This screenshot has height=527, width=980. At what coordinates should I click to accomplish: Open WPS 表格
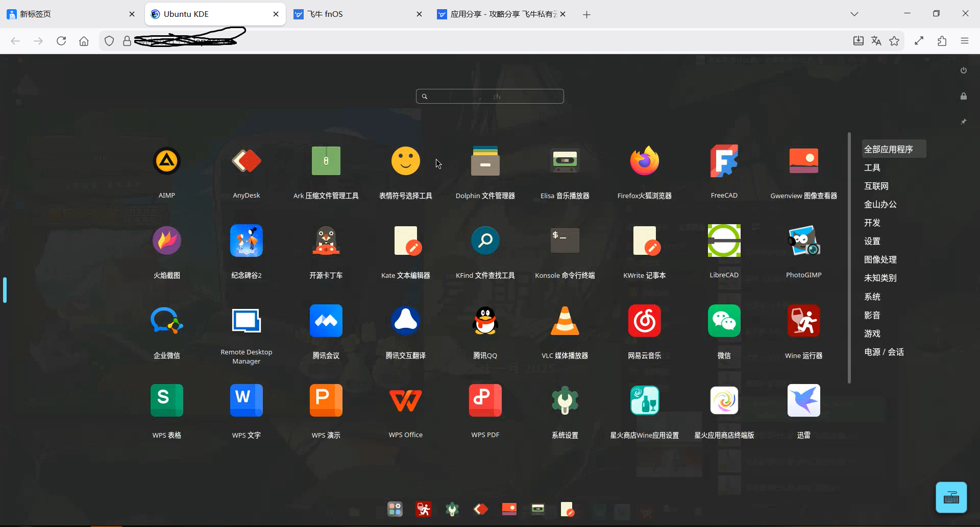pos(167,400)
